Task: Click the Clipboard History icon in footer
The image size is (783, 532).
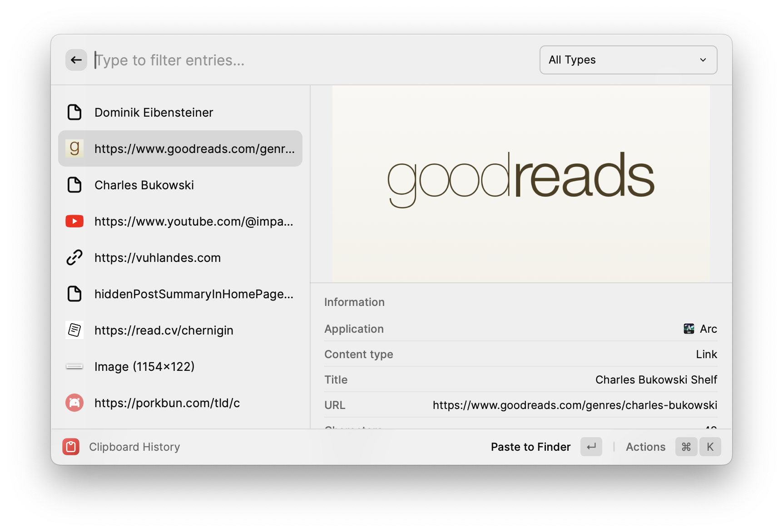Action: click(x=71, y=447)
